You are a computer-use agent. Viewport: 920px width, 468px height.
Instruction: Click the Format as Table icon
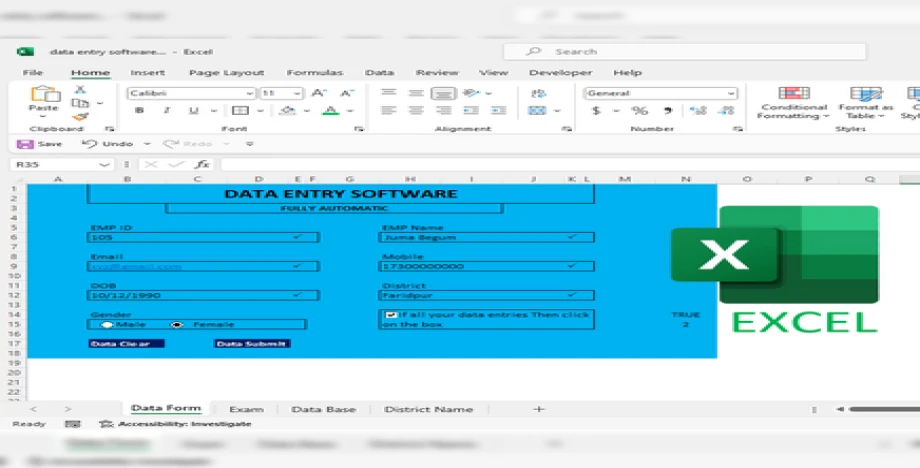(865, 101)
